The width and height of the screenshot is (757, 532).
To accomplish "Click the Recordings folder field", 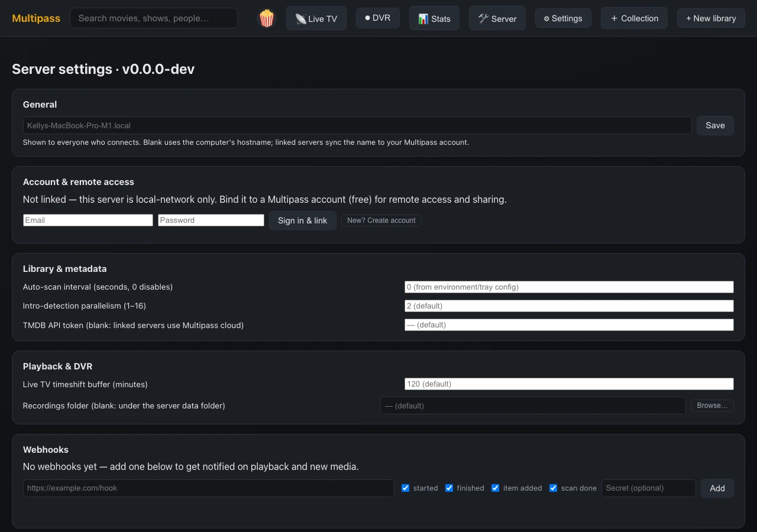I will pyautogui.click(x=533, y=406).
